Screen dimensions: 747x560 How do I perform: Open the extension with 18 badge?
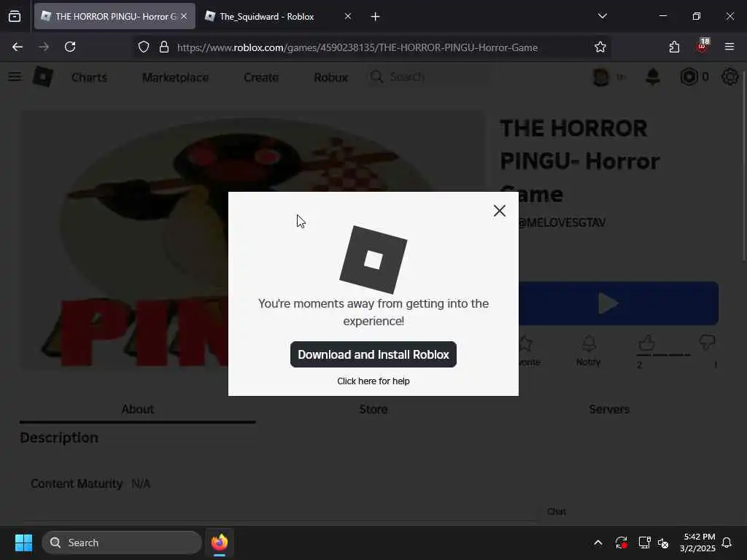pos(702,46)
